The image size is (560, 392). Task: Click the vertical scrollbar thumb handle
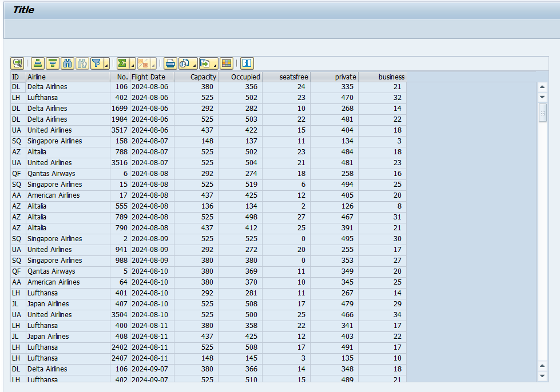(542, 113)
